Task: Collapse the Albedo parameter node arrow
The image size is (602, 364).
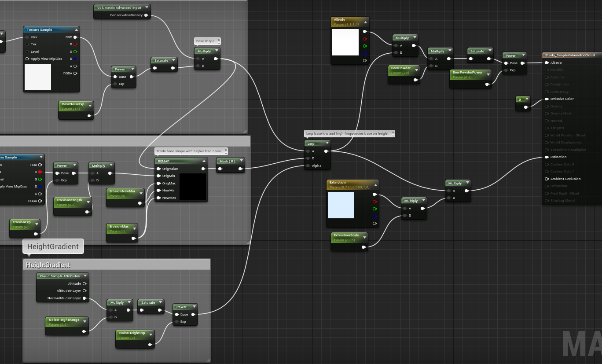Action: click(x=365, y=22)
